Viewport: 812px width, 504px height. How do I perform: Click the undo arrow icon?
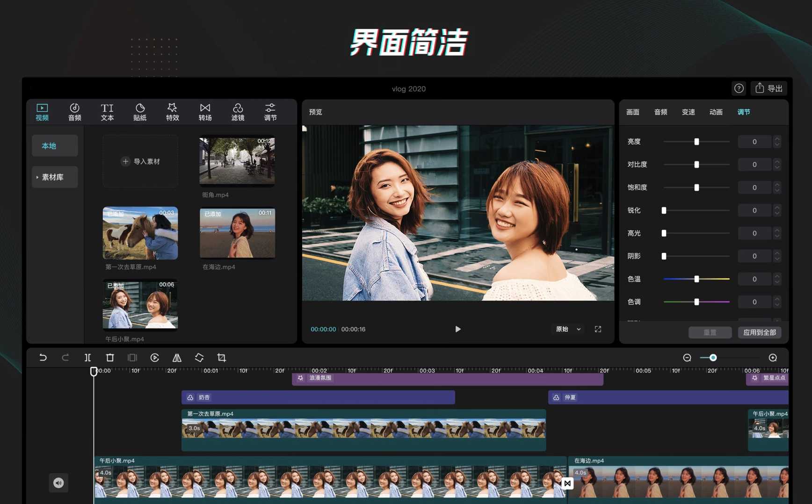43,358
